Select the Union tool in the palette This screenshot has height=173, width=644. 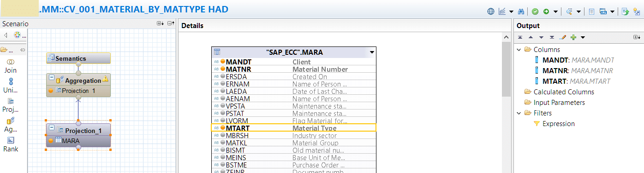click(10, 86)
